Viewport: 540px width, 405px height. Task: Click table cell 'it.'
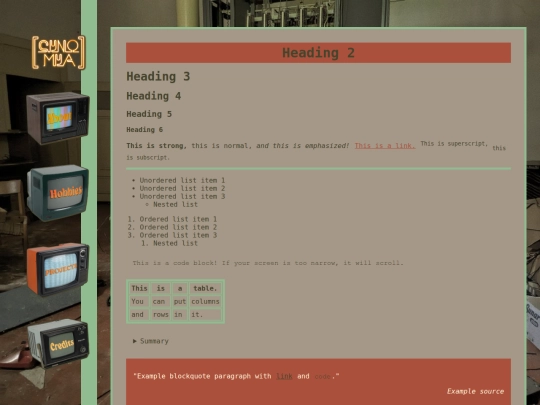205,314
